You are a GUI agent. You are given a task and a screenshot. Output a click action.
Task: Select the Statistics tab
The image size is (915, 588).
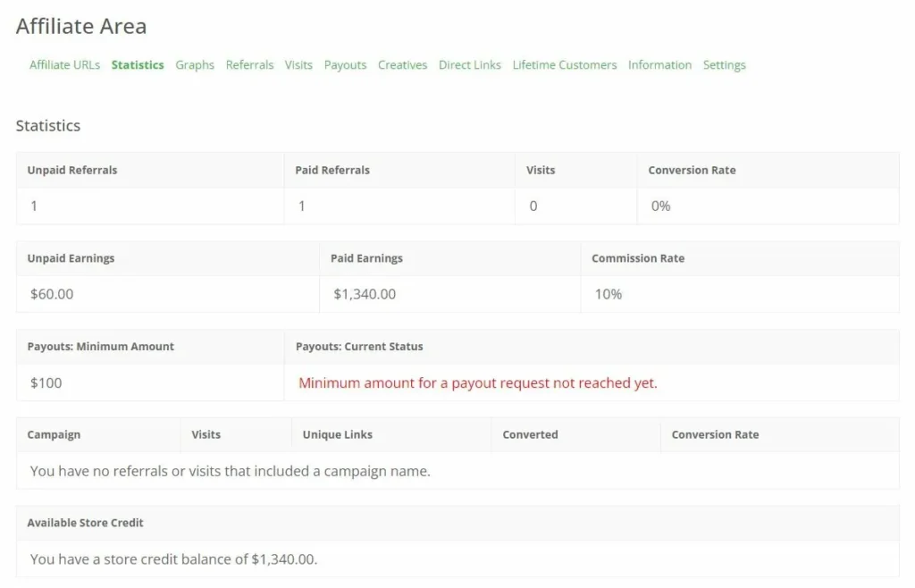tap(138, 64)
